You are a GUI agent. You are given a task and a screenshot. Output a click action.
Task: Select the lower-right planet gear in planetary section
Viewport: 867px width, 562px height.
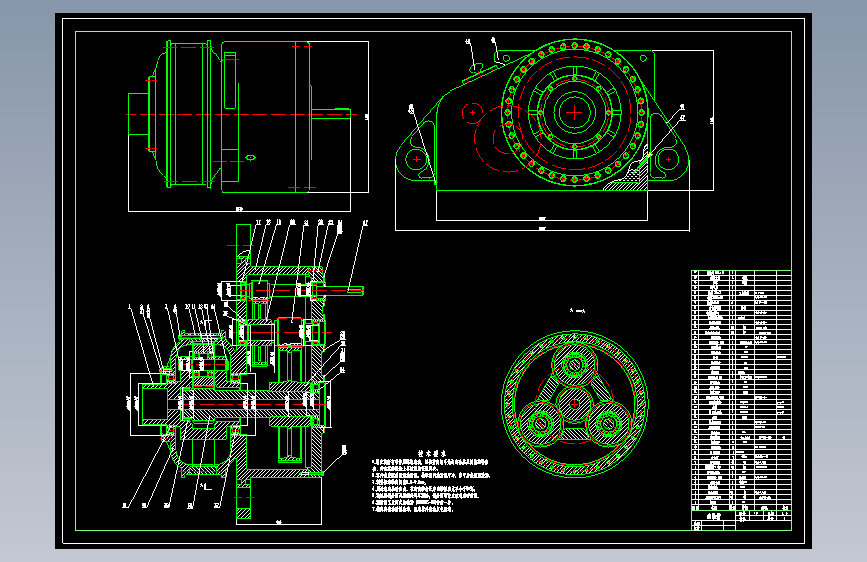(x=608, y=424)
